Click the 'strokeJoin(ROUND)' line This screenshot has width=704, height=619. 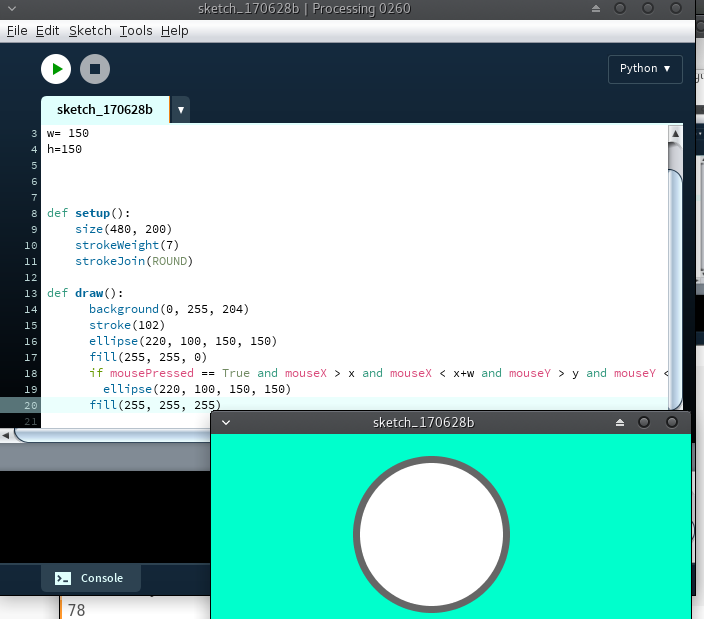point(134,261)
